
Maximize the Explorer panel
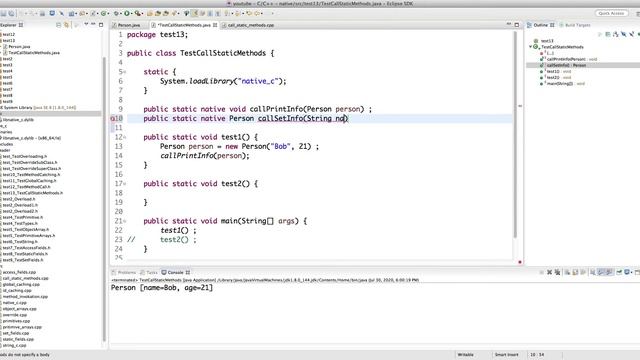point(101,25)
